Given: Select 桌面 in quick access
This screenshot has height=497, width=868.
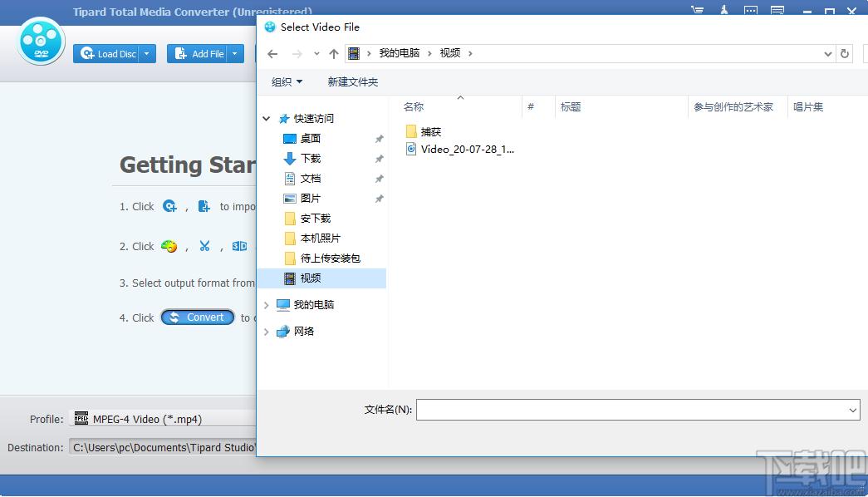Looking at the screenshot, I should pos(310,139).
